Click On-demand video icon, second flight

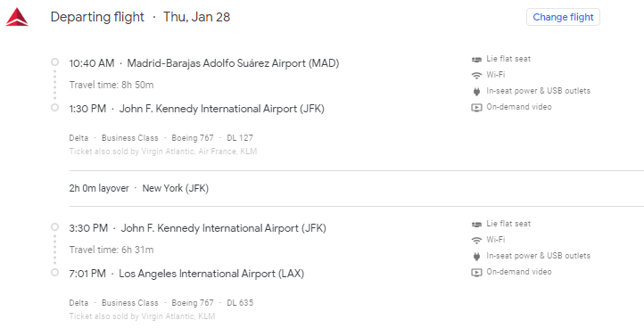tap(476, 273)
